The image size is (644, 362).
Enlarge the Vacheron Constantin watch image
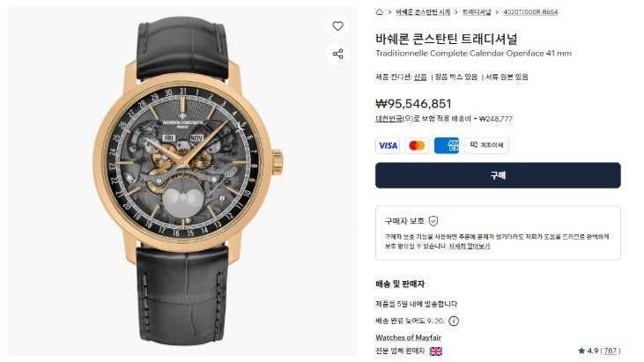click(x=182, y=181)
